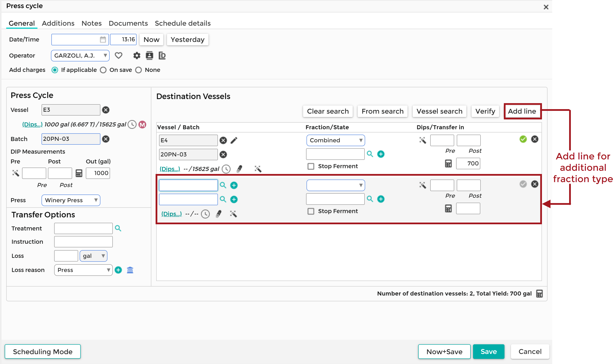Switch to the Notes tab

tap(91, 23)
